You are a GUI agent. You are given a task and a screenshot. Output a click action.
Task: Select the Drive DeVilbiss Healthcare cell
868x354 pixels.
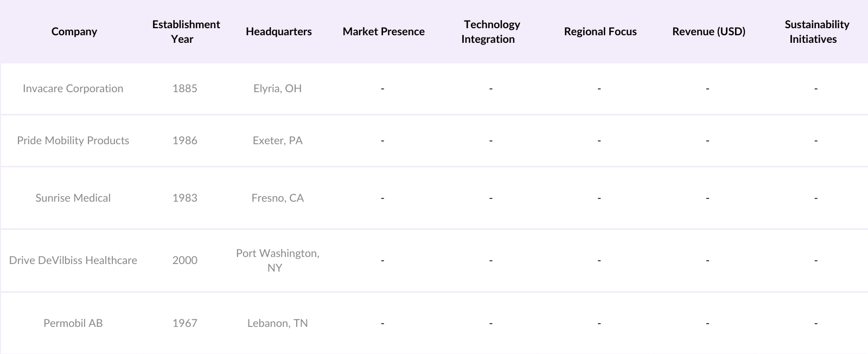(x=73, y=260)
